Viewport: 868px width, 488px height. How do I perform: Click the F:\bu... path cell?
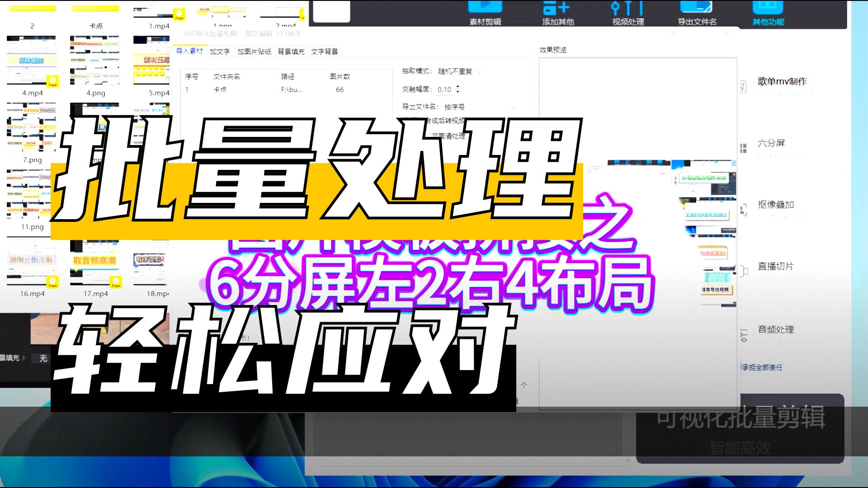coord(292,89)
